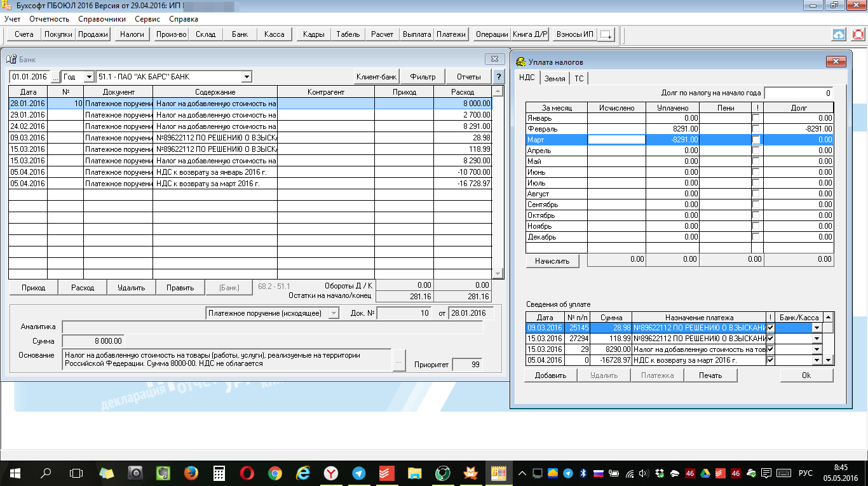Image resolution: width=868 pixels, height=486 pixels.
Task: Launch the calculator from the taskbar
Action: coord(219,473)
